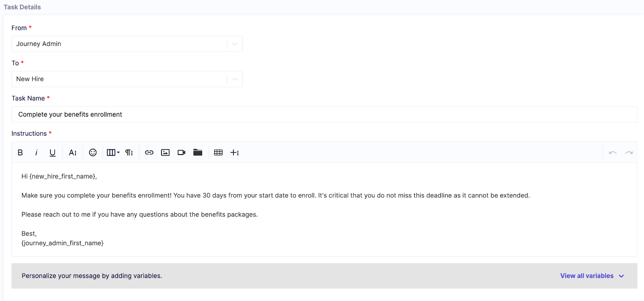Image resolution: width=644 pixels, height=301 pixels.
Task: Open the To dropdown showing New Hire
Action: [x=127, y=79]
